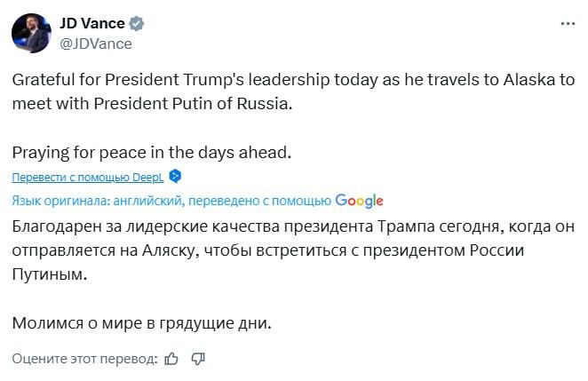Image resolution: width=588 pixels, height=381 pixels.
Task: Click the JD Vance display name
Action: (91, 25)
